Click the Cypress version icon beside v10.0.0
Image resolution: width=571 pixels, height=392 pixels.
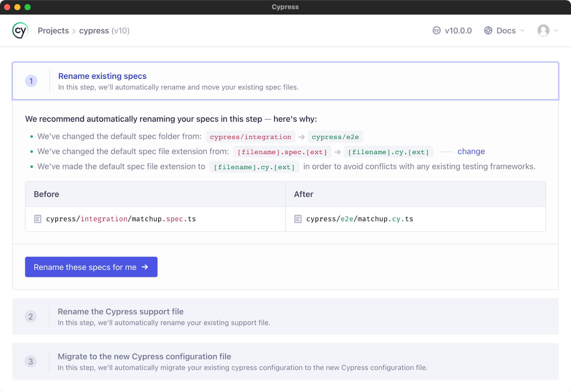[436, 31]
